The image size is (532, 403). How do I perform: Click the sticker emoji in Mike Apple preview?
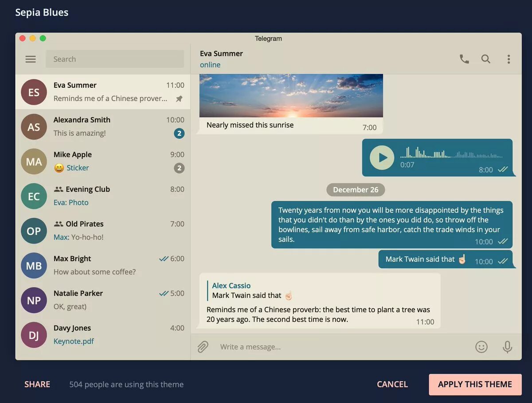pyautogui.click(x=59, y=168)
